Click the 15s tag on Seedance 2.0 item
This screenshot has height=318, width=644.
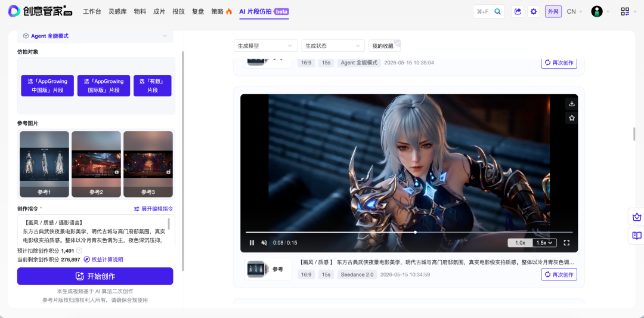[326, 274]
